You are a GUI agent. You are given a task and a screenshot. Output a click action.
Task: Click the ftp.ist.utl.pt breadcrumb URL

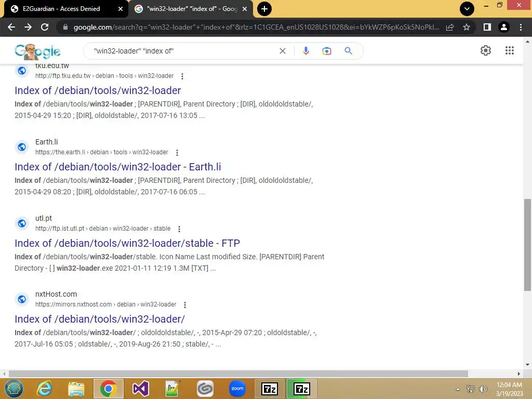click(x=103, y=229)
